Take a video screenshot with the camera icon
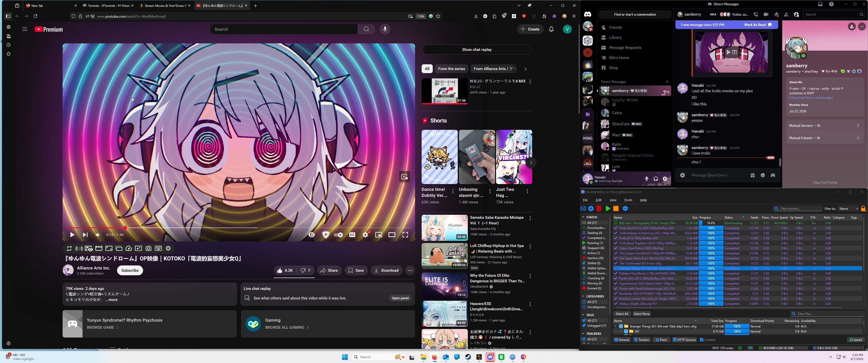This screenshot has width=868, height=363. 148,249
